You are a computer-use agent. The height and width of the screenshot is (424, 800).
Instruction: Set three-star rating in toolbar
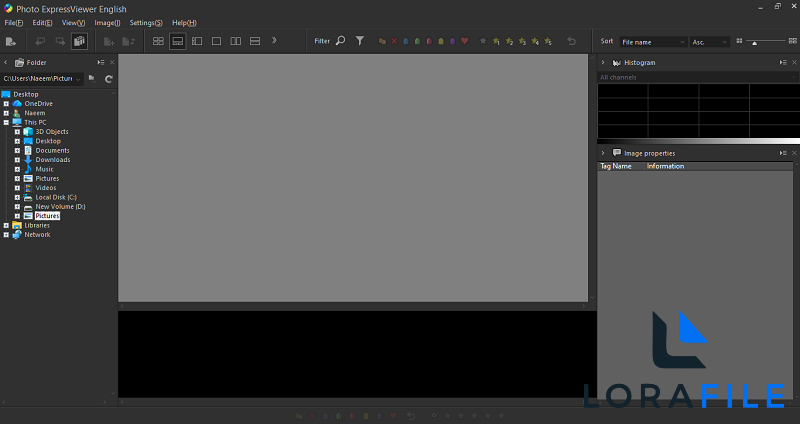522,41
